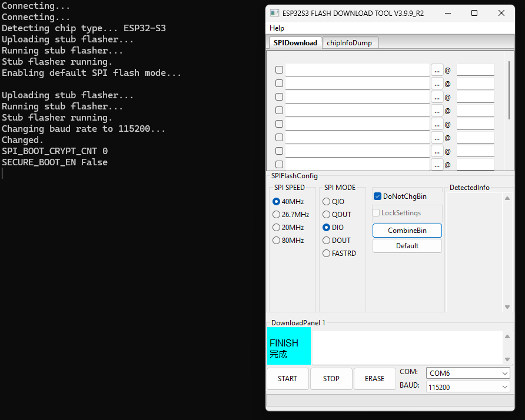Select 20MHz SPI speed

click(288, 228)
